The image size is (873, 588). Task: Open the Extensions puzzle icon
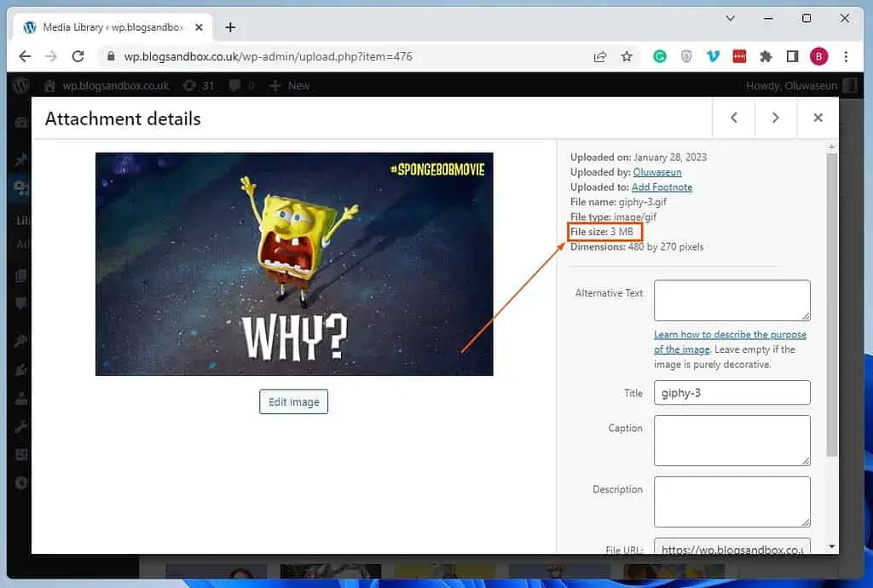coord(766,56)
